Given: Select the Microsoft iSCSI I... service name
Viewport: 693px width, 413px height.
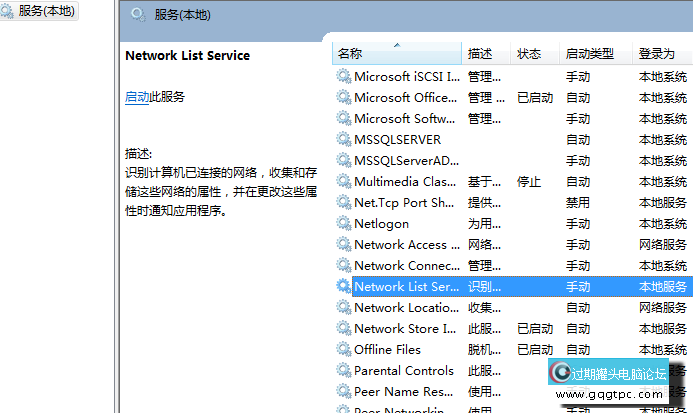Looking at the screenshot, I should (407, 76).
